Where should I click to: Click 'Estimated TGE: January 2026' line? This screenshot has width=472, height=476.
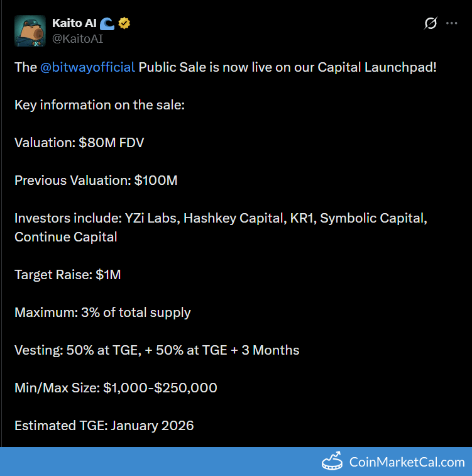(104, 426)
